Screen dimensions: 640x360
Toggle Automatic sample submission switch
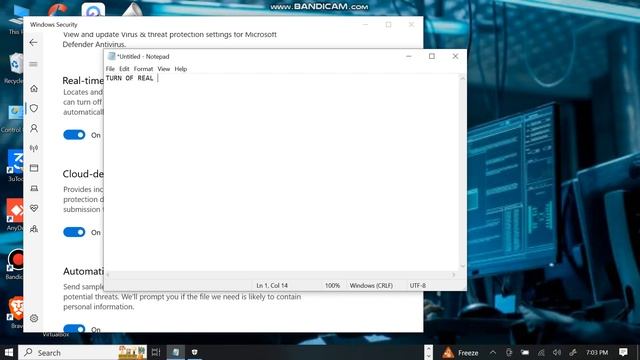point(74,328)
